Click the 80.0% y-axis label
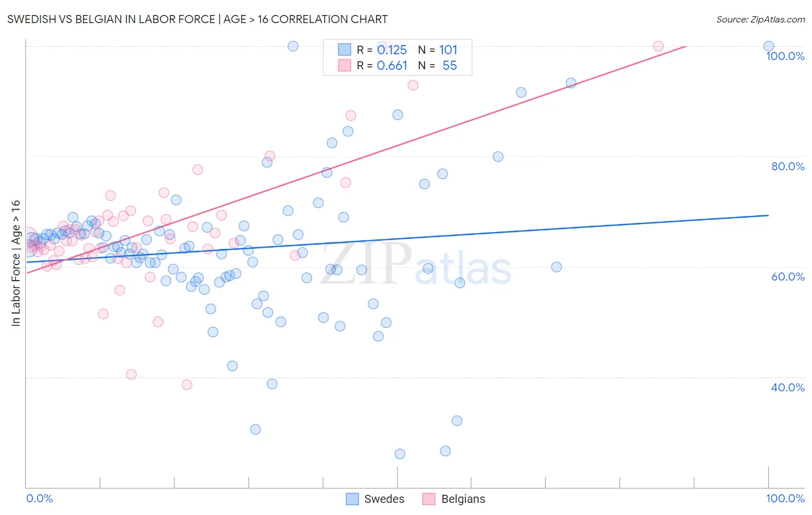 pos(788,166)
